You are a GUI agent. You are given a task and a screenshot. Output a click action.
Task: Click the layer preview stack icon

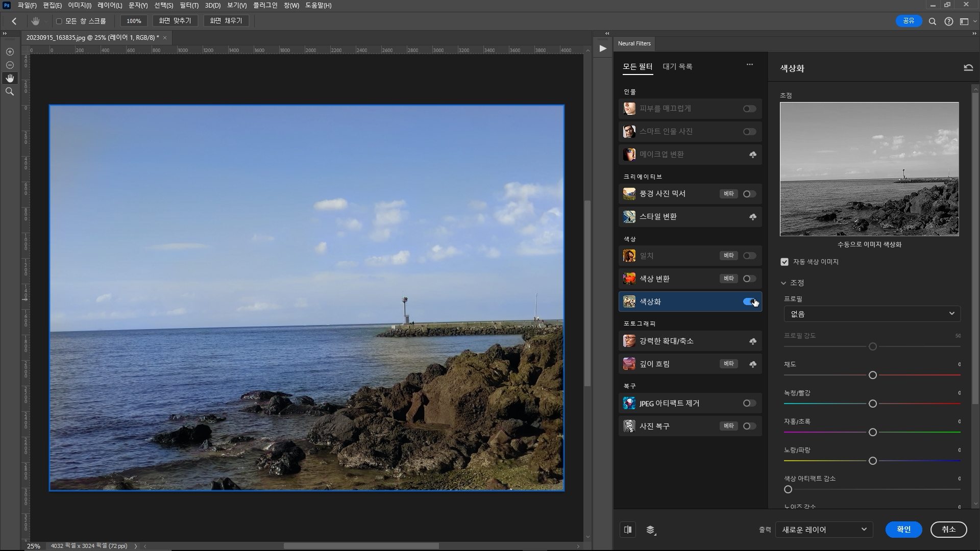pyautogui.click(x=650, y=530)
